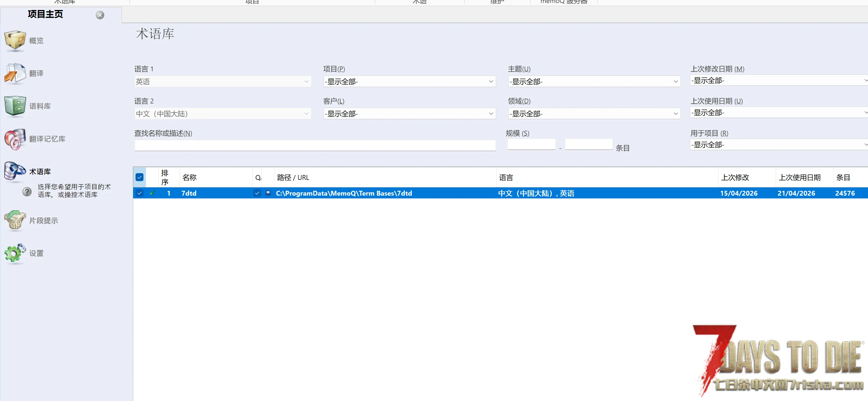Click the question mark help icon
This screenshot has width=868, height=401.
point(27,191)
